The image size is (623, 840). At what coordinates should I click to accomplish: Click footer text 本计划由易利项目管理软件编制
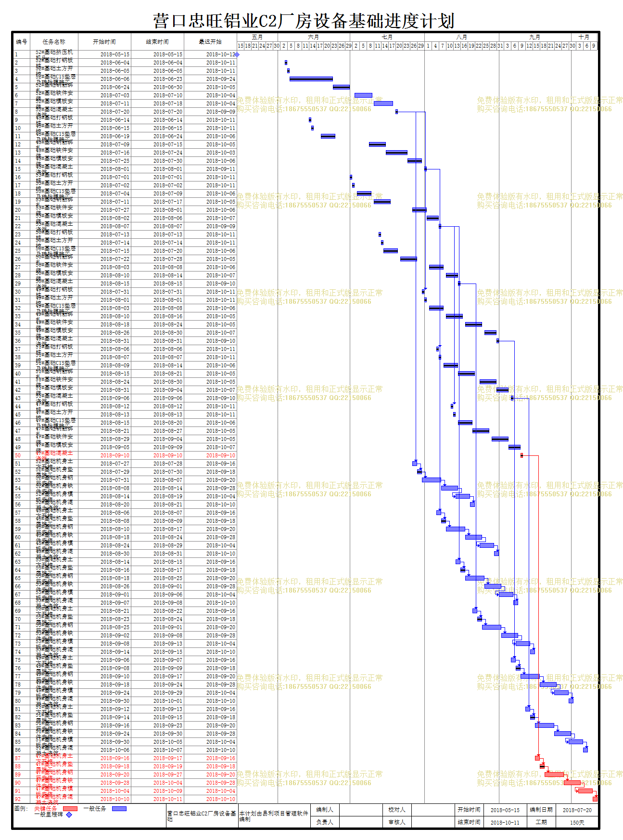point(274,816)
